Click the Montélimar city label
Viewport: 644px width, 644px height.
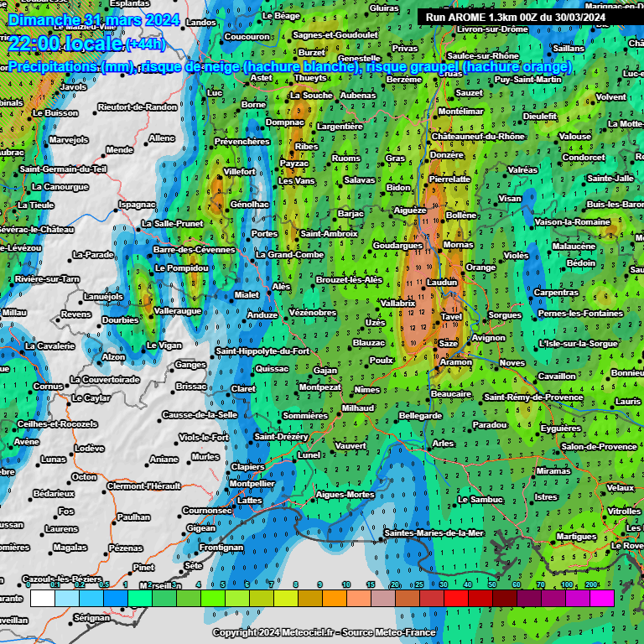(460, 112)
